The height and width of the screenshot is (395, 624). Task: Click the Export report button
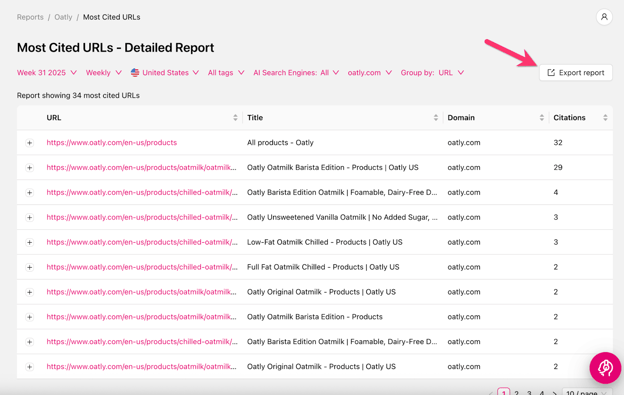[x=575, y=73]
